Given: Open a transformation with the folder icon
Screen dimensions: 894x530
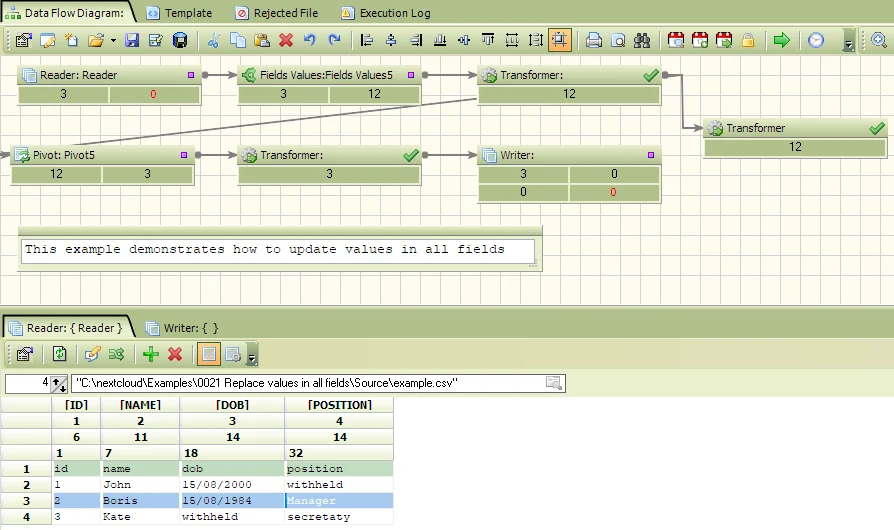Looking at the screenshot, I should pos(96,40).
